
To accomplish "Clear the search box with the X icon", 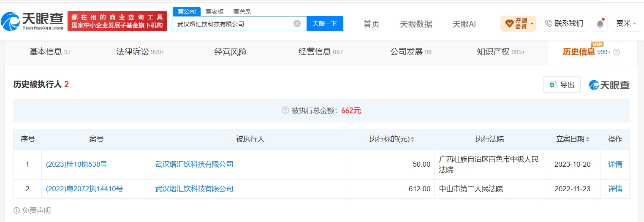I will tap(297, 24).
